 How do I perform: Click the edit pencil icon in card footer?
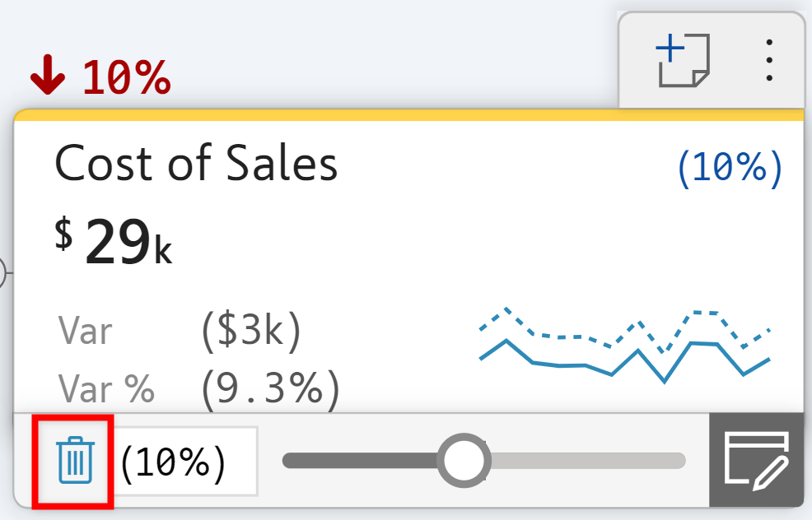coord(756,460)
